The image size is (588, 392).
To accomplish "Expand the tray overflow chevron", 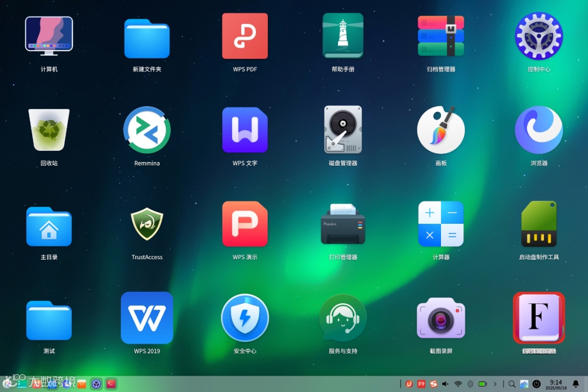I will click(495, 384).
